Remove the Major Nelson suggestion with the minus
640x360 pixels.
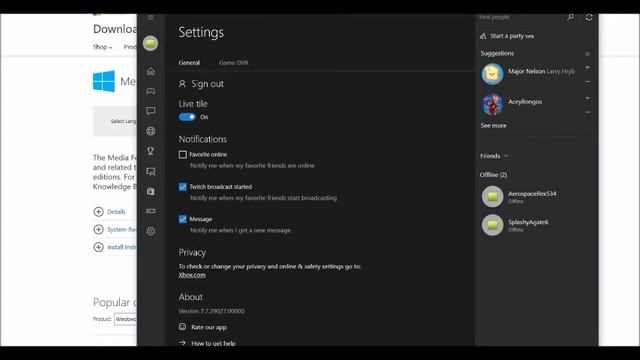(x=587, y=82)
